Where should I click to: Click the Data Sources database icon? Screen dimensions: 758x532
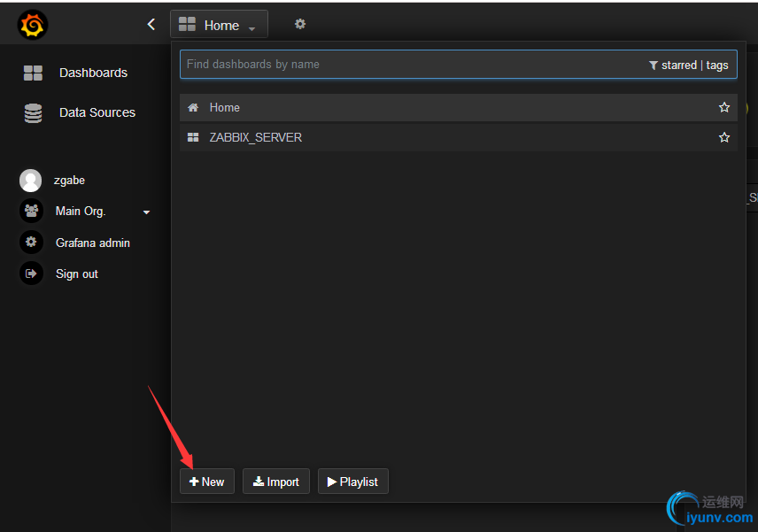pos(33,113)
